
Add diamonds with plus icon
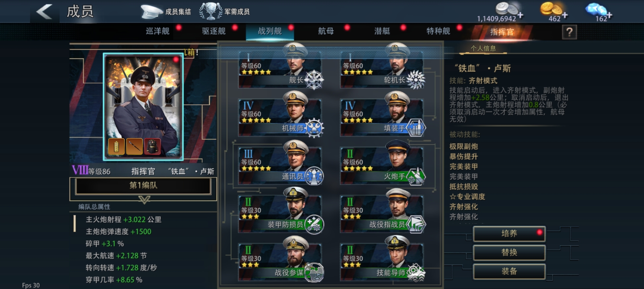coord(609,15)
